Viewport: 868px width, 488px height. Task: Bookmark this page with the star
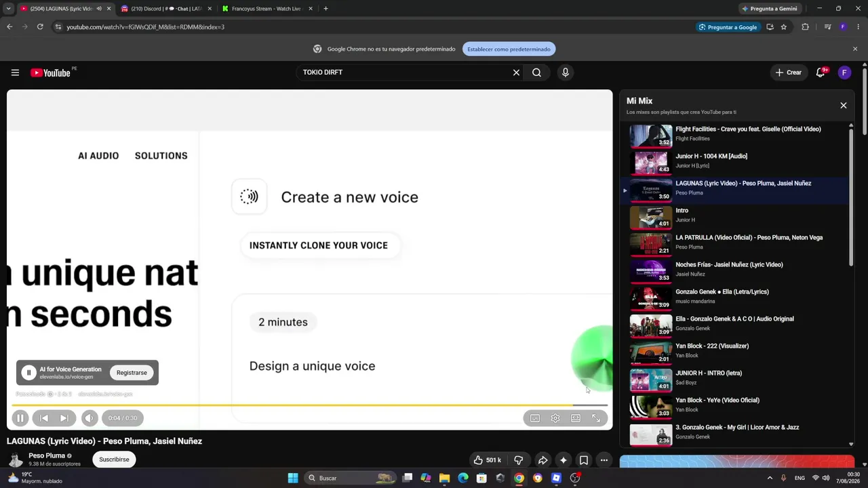784,27
